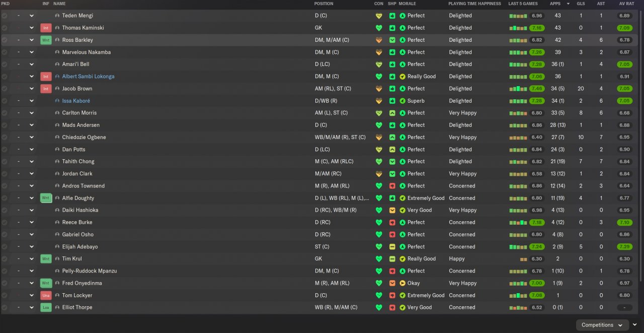Click the chevron right of Competitions dropdown
644x333 pixels.
pyautogui.click(x=635, y=325)
